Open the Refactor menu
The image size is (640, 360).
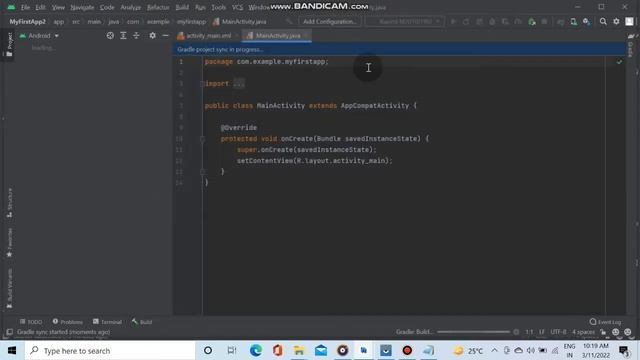158,7
